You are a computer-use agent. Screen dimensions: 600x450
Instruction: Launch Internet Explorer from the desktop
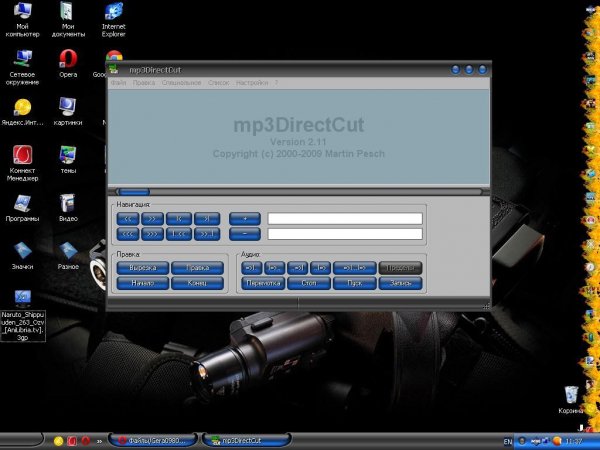pos(114,19)
